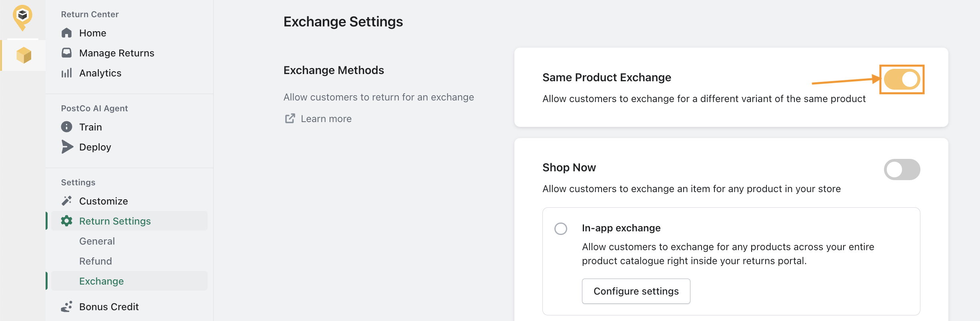Click the Analytics bar chart icon
This screenshot has width=980, height=321.
(67, 73)
